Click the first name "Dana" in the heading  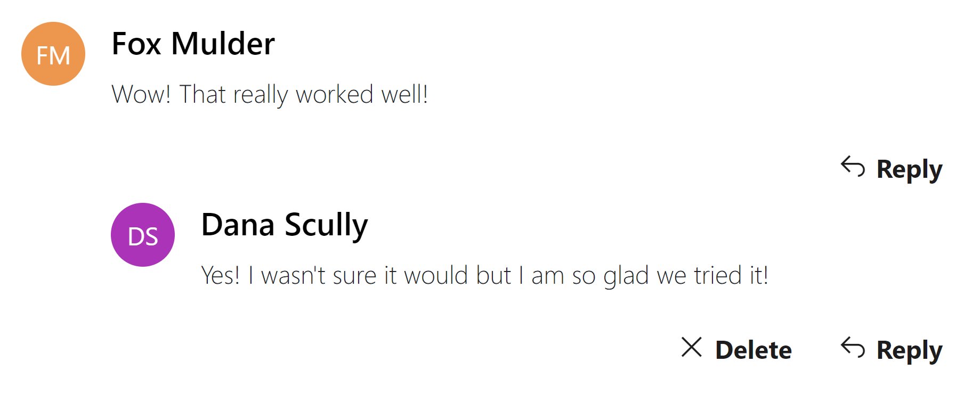point(238,224)
